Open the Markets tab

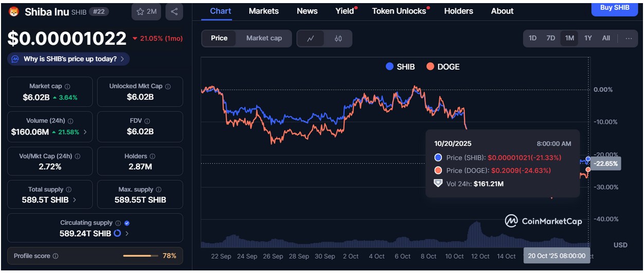tap(263, 11)
